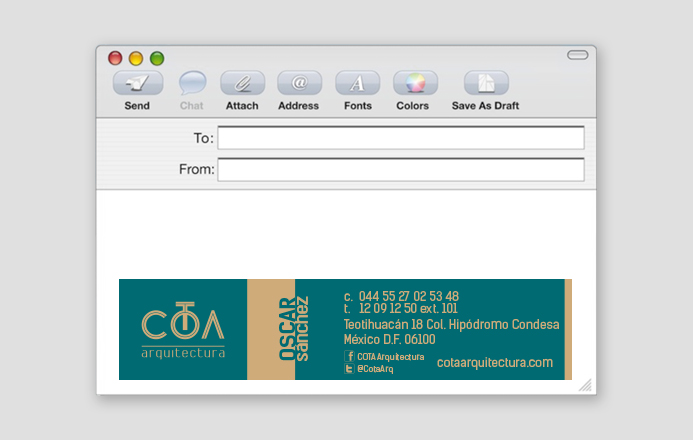Open the Chat speech bubble
The width and height of the screenshot is (693, 440).
(192, 83)
